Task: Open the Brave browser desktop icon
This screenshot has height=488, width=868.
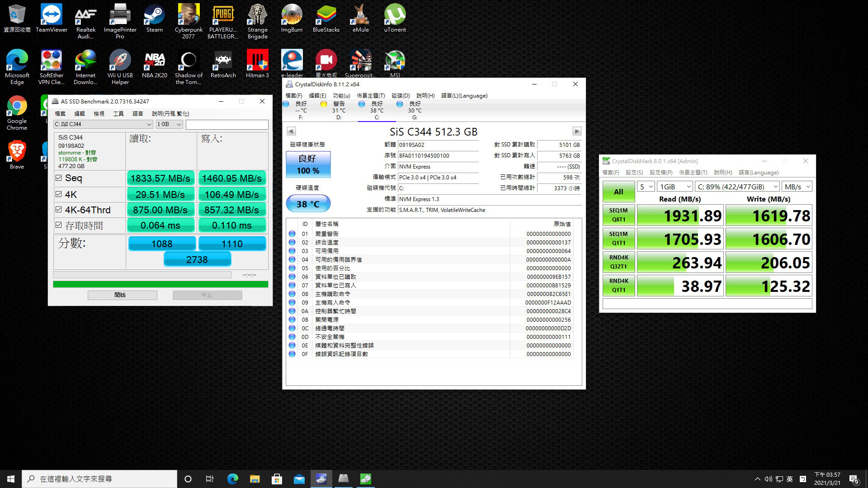Action: (17, 155)
